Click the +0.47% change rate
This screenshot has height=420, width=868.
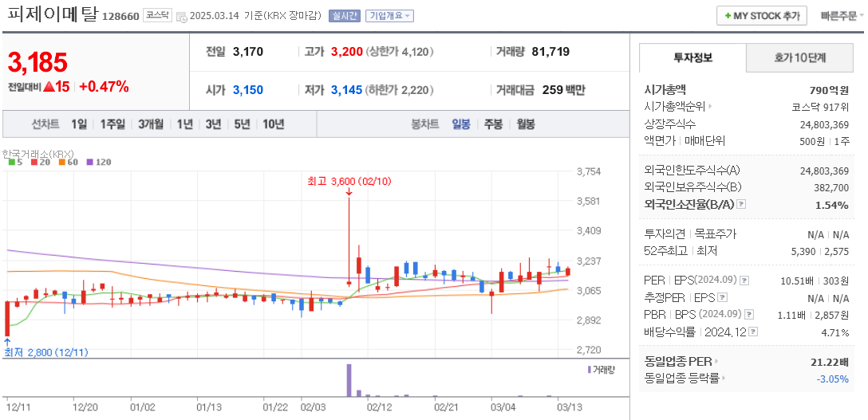104,87
